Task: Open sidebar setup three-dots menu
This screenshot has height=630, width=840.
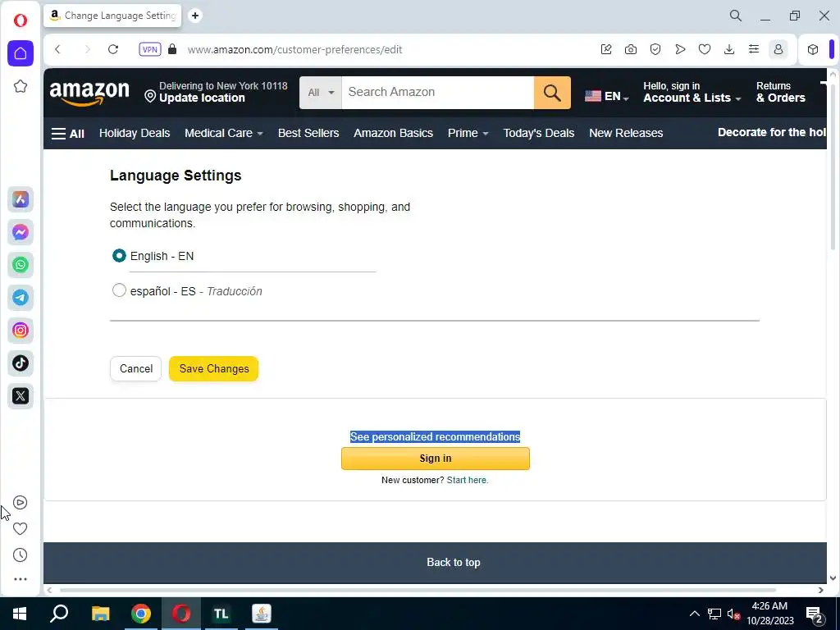Action: coord(21,579)
